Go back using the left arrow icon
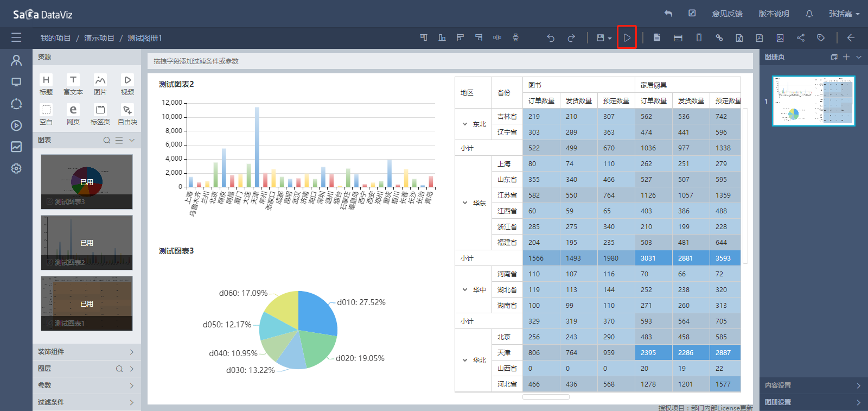Viewport: 868px width, 411px height. (x=851, y=37)
